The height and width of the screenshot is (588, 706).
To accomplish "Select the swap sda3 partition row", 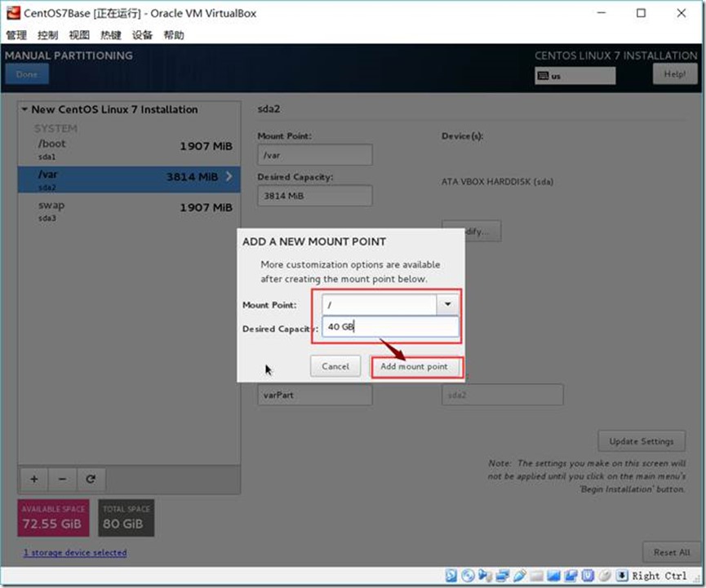I will tap(129, 210).
